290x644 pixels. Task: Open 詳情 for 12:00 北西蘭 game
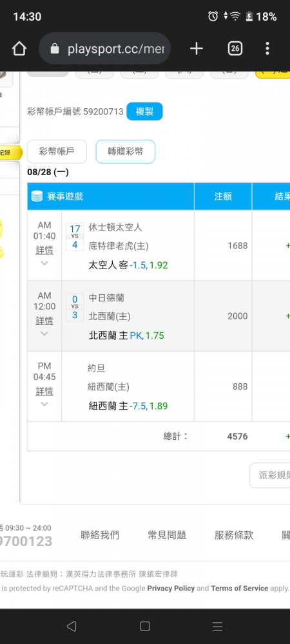click(44, 320)
